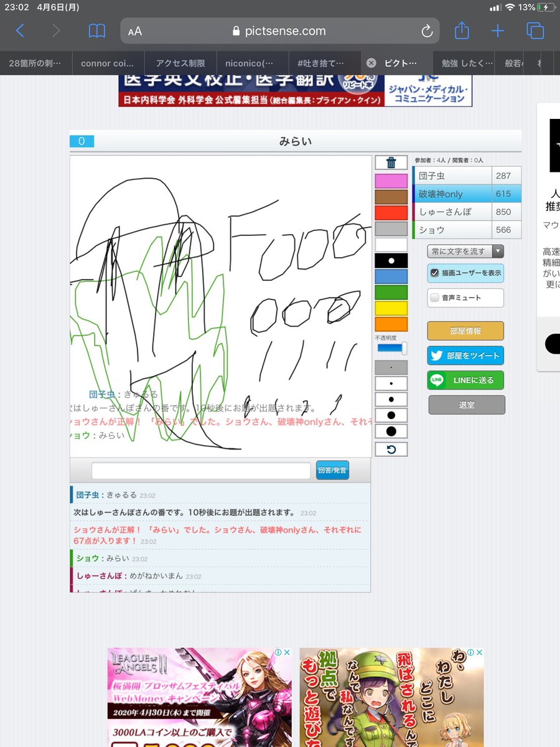Image resolution: width=560 pixels, height=747 pixels.
Task: Click the 団子虫 きゅるる chat message
Action: pyautogui.click(x=220, y=496)
